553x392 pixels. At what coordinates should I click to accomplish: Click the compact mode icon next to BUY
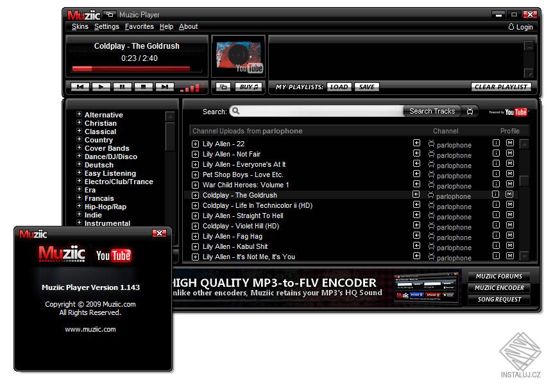point(223,87)
